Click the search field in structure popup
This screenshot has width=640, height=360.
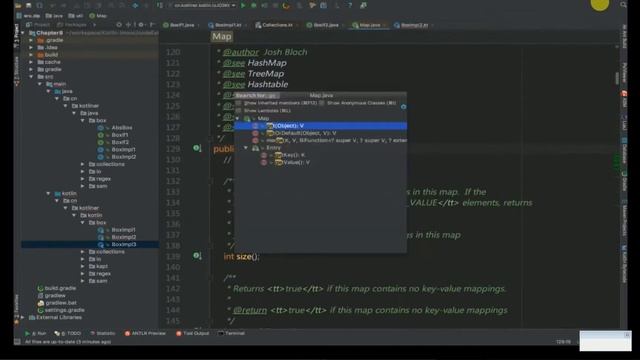pos(257,96)
